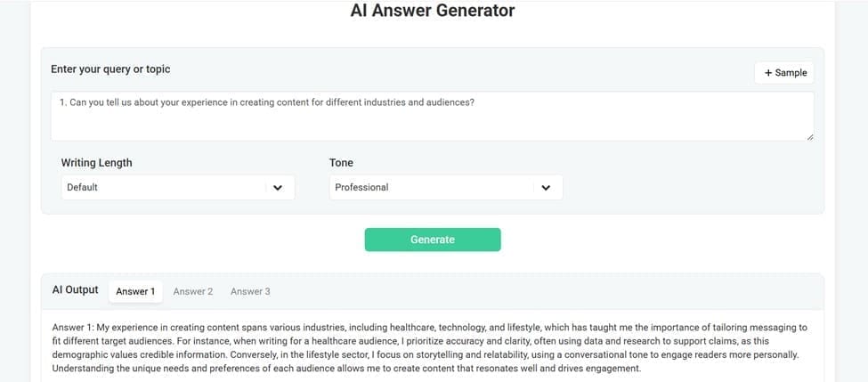Click the plus icon on Sample button
This screenshot has height=382, width=868.
pyautogui.click(x=768, y=73)
